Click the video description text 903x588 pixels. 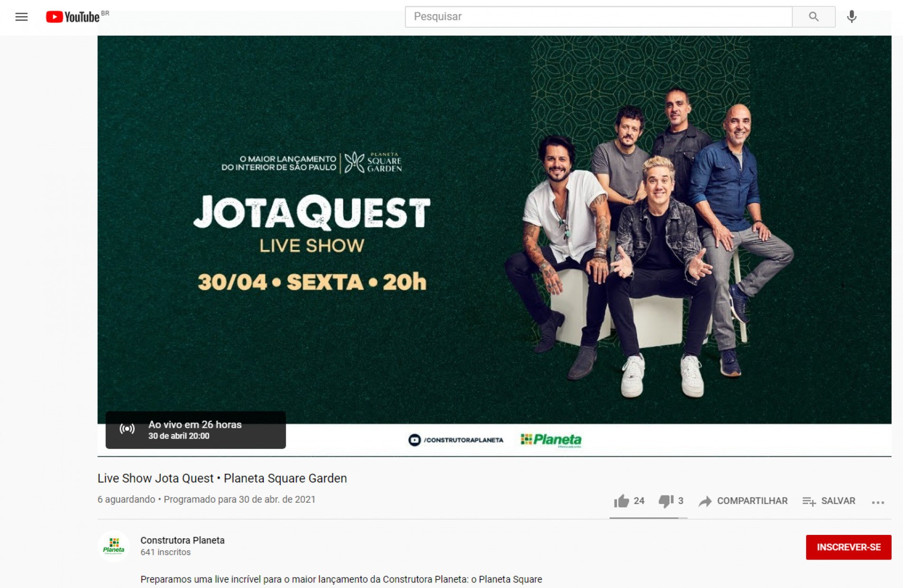click(x=341, y=579)
